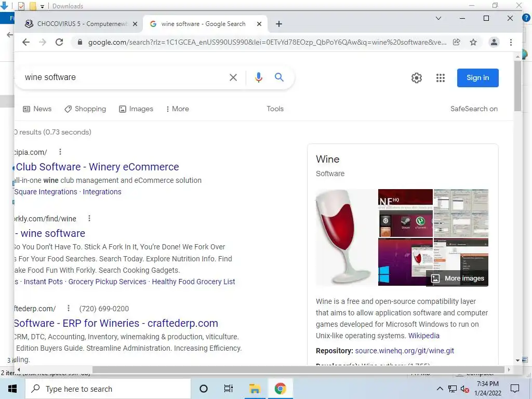Open Cortana circle icon on taskbar

(x=204, y=389)
